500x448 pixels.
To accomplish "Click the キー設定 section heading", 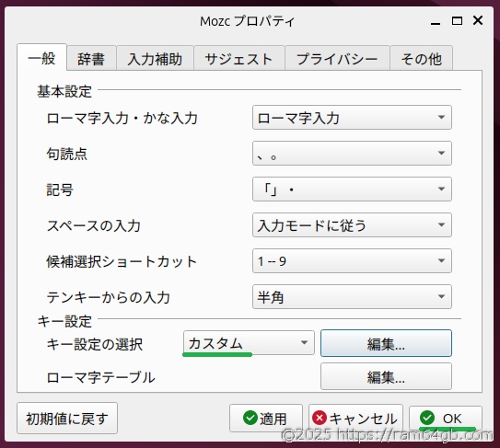I will 64,321.
